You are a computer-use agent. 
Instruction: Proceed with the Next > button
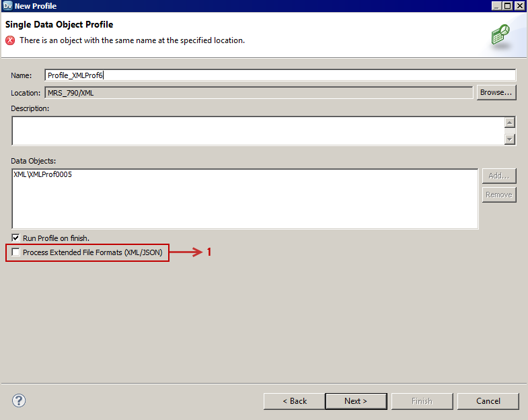coord(356,401)
